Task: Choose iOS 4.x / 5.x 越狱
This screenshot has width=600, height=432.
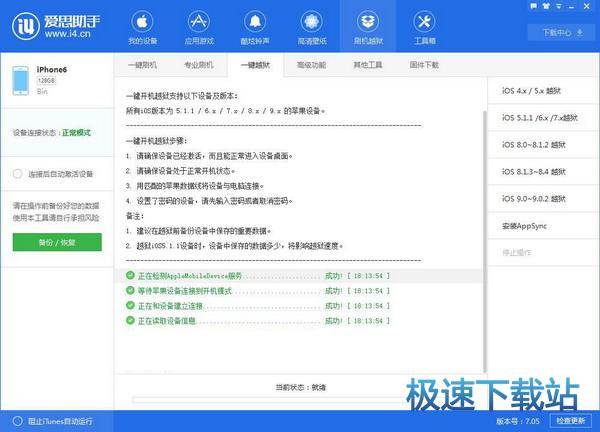Action: (543, 91)
